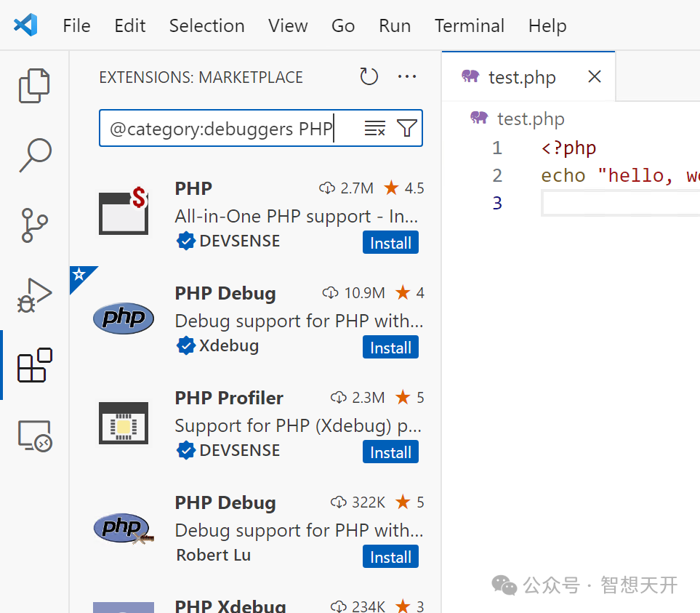The width and height of the screenshot is (700, 613).
Task: Click the VS Code logo icon
Action: point(25,25)
